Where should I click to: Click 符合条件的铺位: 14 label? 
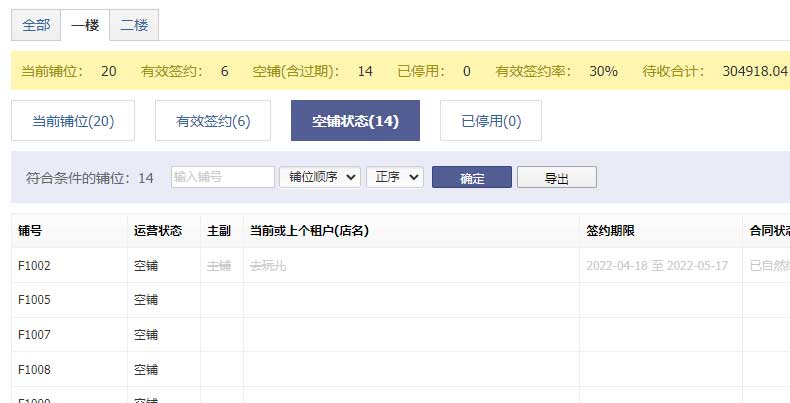click(90, 178)
